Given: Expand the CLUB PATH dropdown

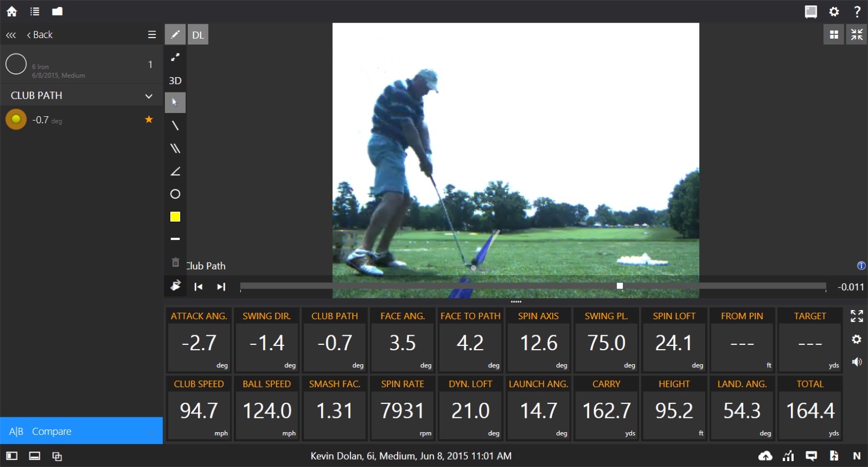Looking at the screenshot, I should click(x=149, y=96).
